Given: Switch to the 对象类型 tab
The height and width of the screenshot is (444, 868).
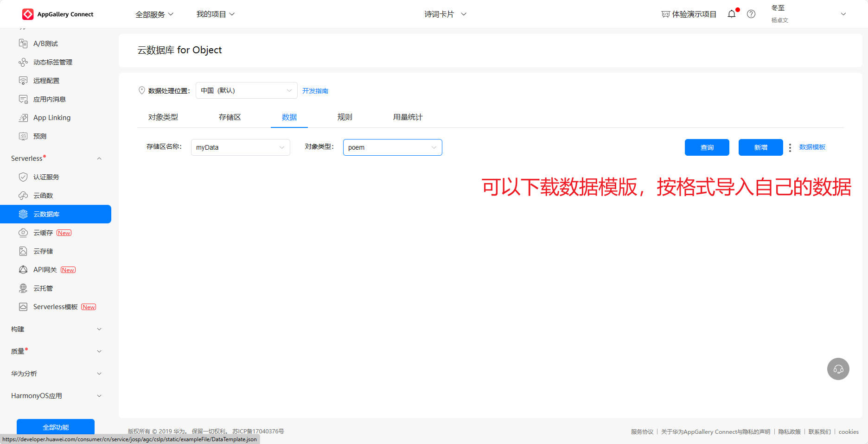Looking at the screenshot, I should point(163,117).
